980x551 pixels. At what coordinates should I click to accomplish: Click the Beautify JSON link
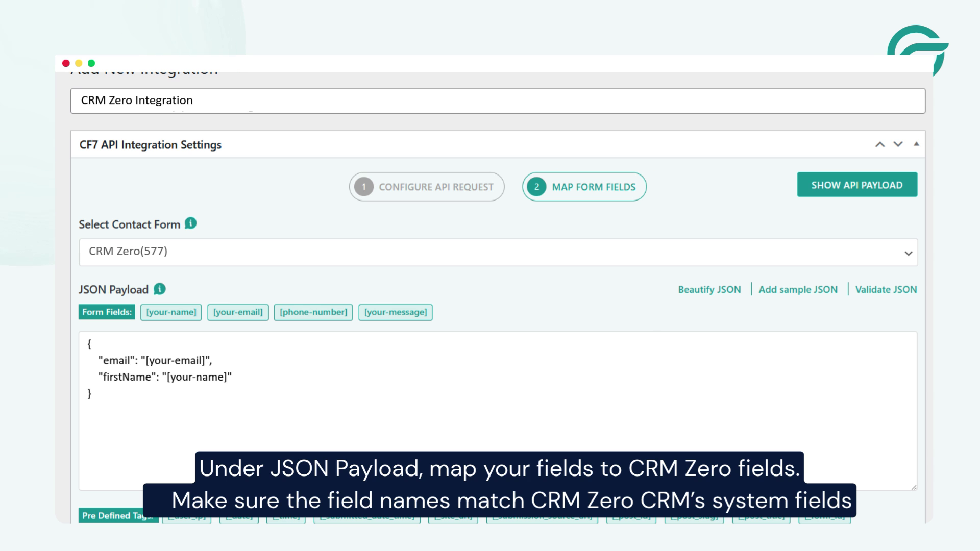[x=709, y=289]
